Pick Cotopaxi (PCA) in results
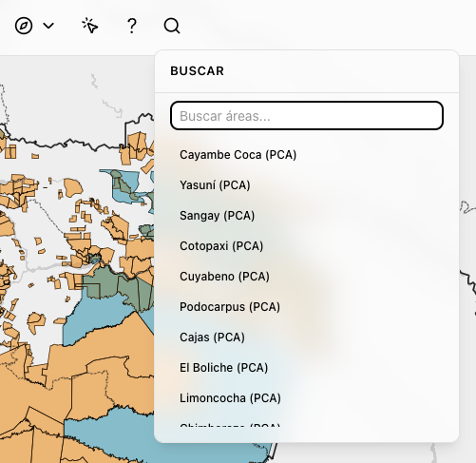 pos(221,246)
